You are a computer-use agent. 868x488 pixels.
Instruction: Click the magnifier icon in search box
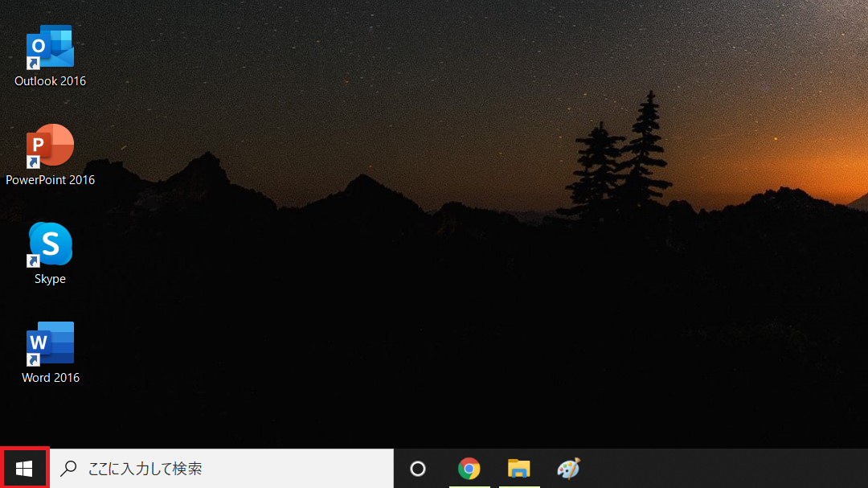click(70, 469)
